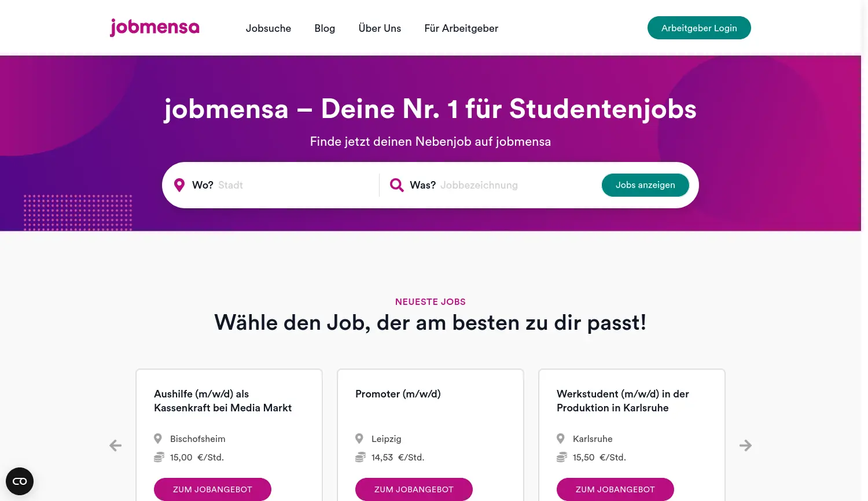Go to the Blog section
The image size is (868, 501).
click(325, 28)
